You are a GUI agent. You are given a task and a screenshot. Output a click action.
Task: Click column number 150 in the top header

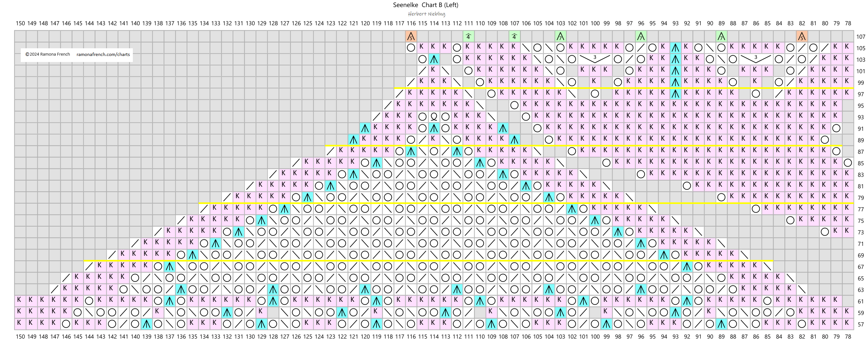click(20, 23)
